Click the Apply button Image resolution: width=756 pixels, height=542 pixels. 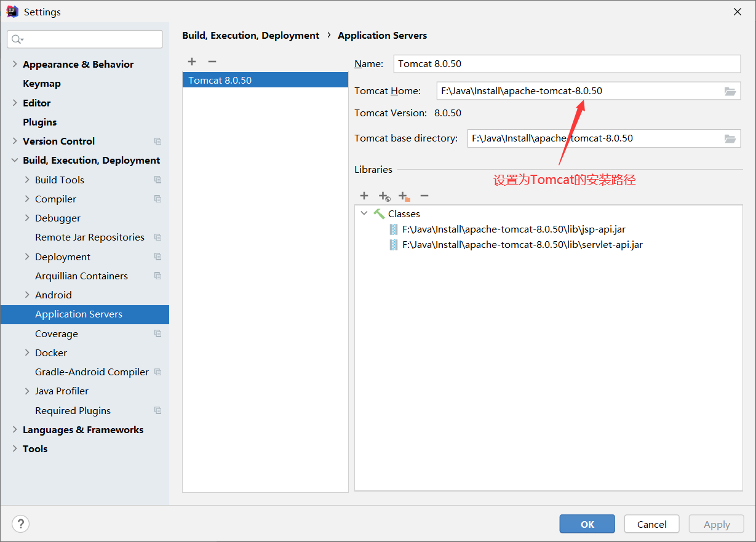(x=717, y=524)
